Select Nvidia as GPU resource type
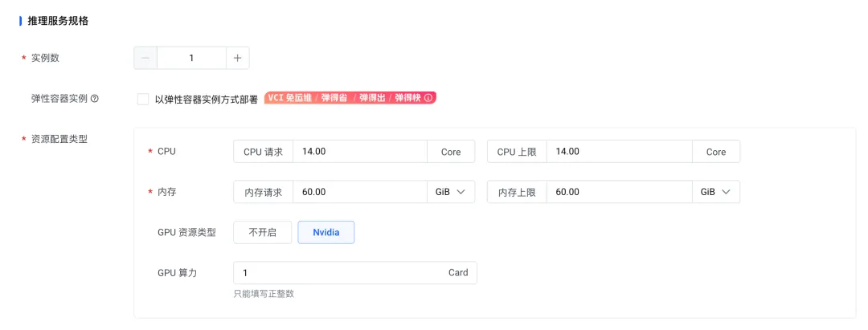The width and height of the screenshot is (868, 330). pos(326,232)
